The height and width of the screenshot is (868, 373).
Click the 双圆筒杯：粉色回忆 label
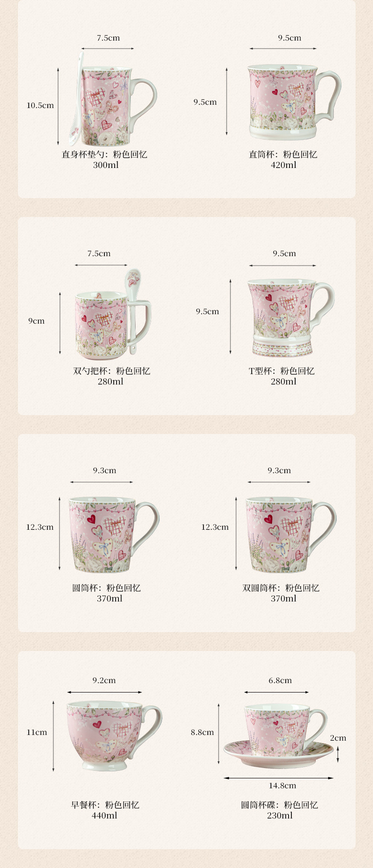281,588
